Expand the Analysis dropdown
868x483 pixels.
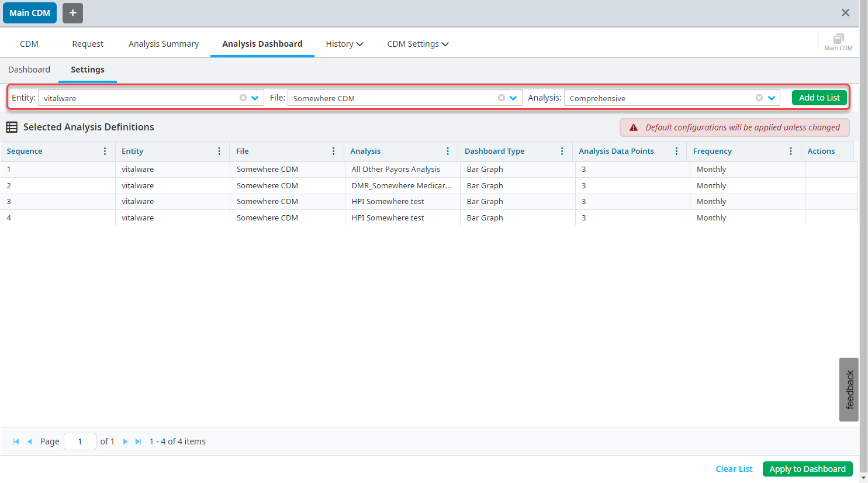click(x=772, y=98)
